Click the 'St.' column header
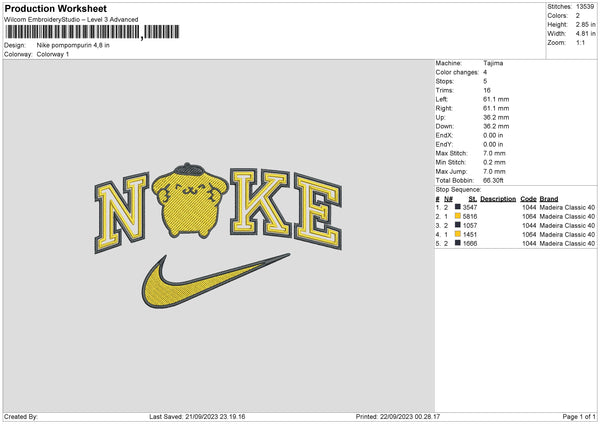 (x=473, y=199)
